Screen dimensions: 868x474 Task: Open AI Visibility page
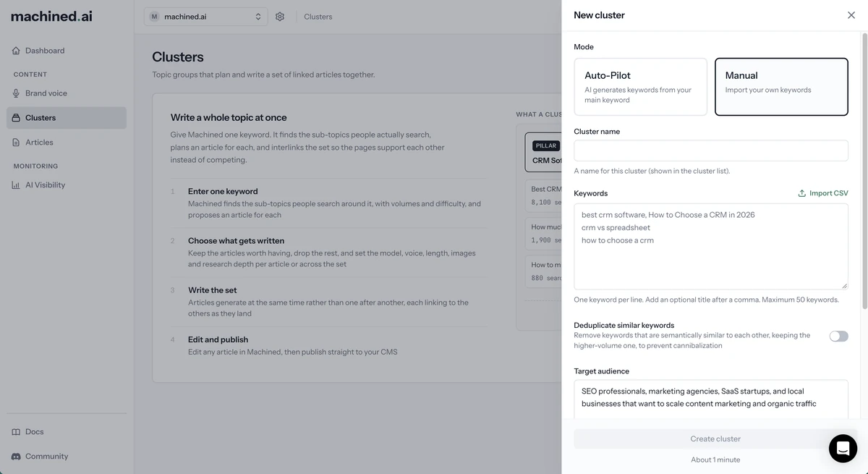(67, 185)
